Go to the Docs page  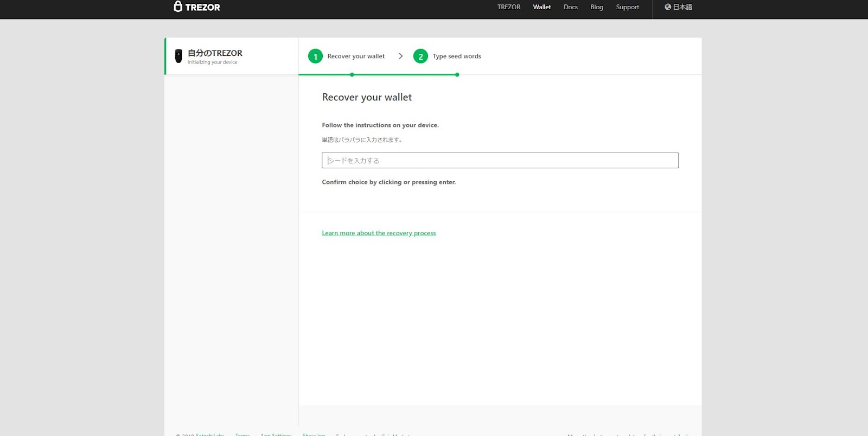pos(570,7)
